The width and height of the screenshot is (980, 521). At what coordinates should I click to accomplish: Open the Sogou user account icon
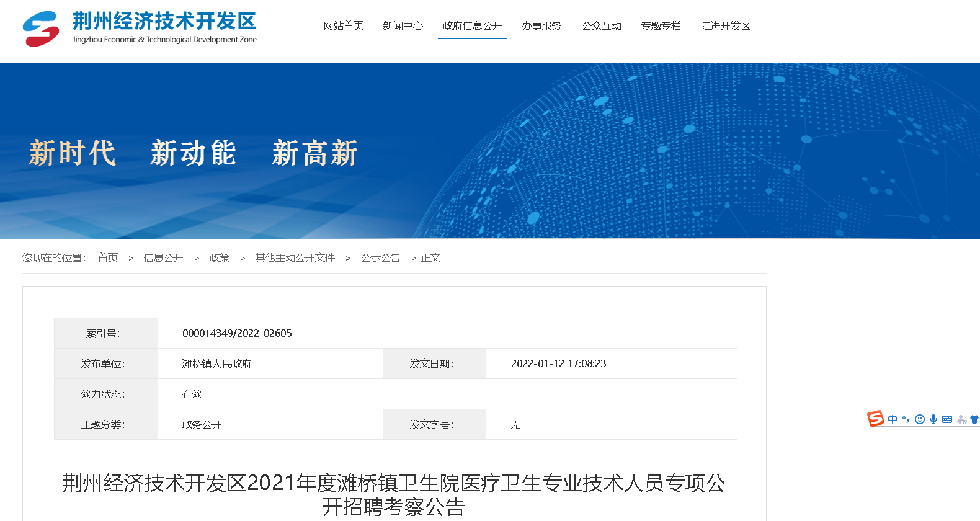(962, 420)
